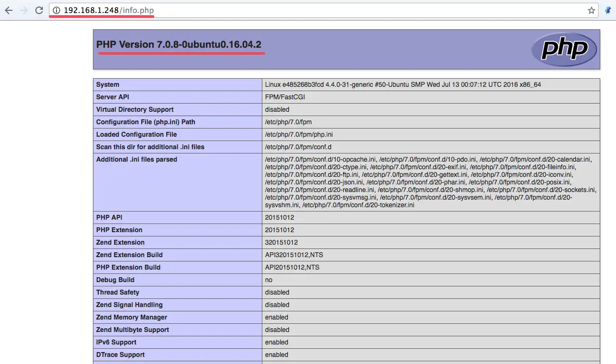Select the parsed .ini files list value
616x364 pixels.
[x=431, y=182]
